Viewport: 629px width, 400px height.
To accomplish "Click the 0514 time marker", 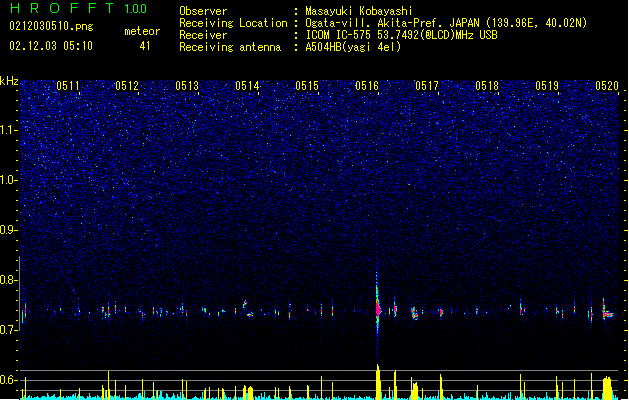I will (x=247, y=86).
